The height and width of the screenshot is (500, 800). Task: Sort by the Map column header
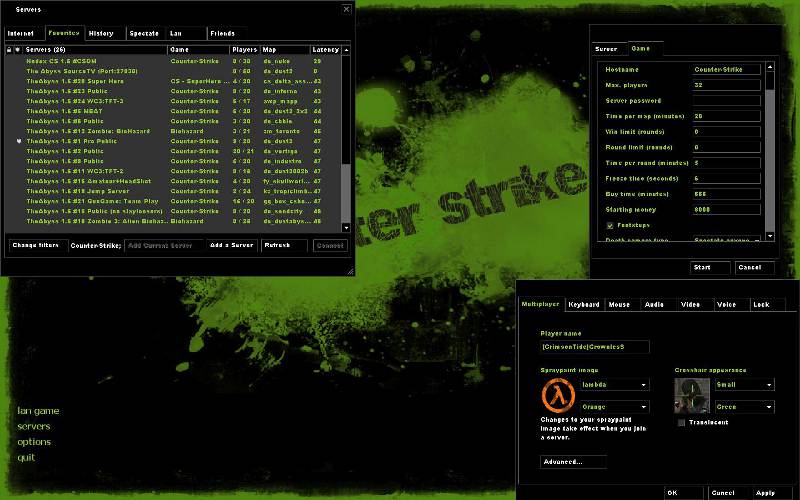[x=285, y=50]
